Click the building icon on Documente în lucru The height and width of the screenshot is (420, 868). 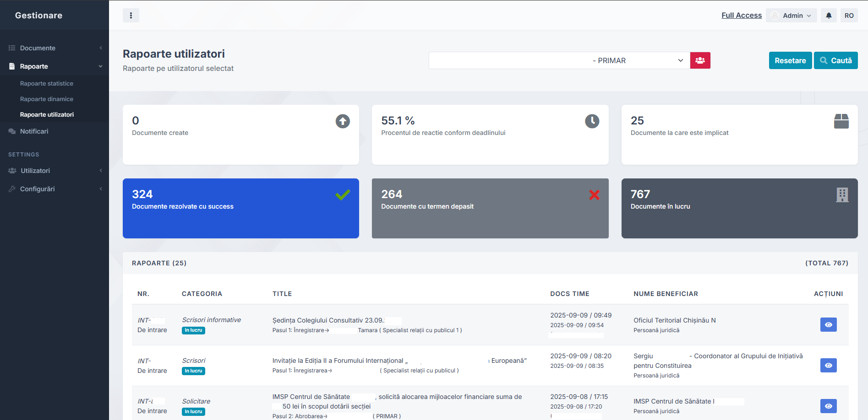[x=842, y=195]
